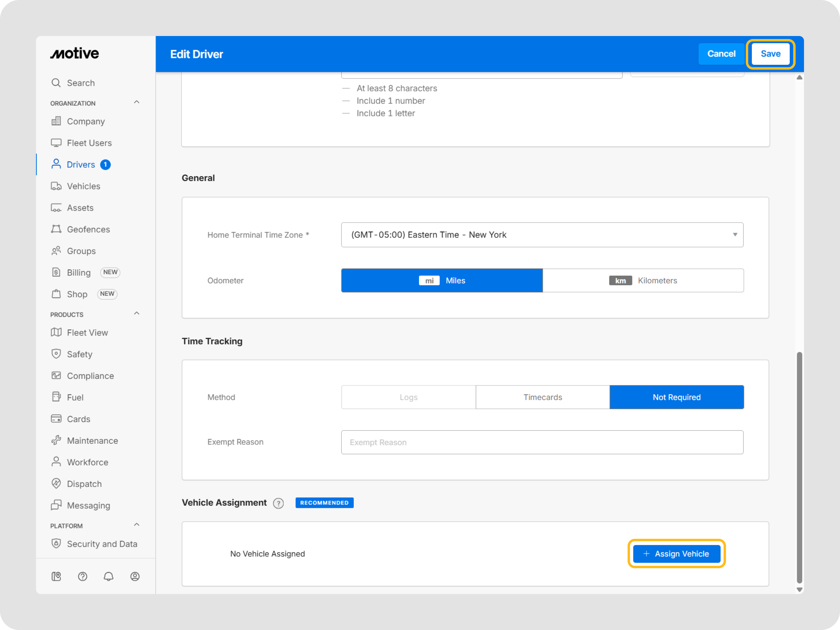Open notifications bell icon
The image size is (840, 630).
coord(109,577)
